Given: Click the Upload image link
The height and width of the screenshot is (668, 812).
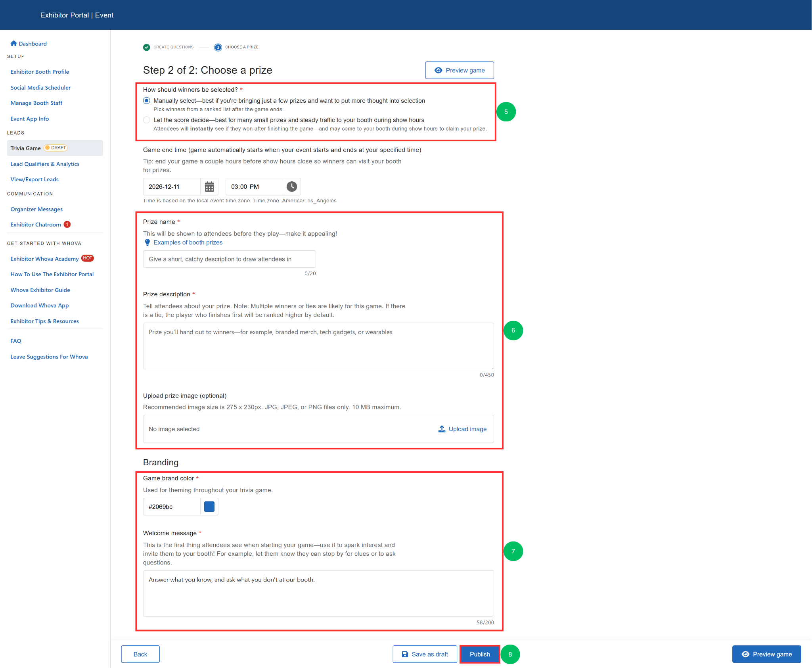Looking at the screenshot, I should [x=462, y=429].
